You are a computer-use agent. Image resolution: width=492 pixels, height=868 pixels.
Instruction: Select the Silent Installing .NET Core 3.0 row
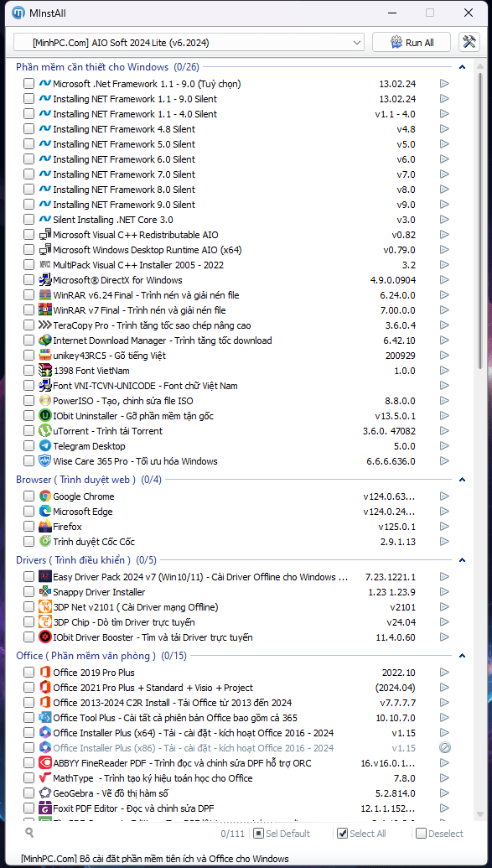coord(239,220)
